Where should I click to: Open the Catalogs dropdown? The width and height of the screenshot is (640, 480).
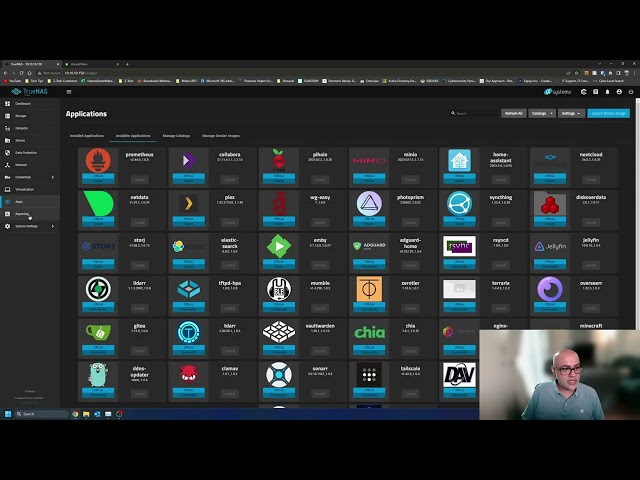pyautogui.click(x=542, y=113)
